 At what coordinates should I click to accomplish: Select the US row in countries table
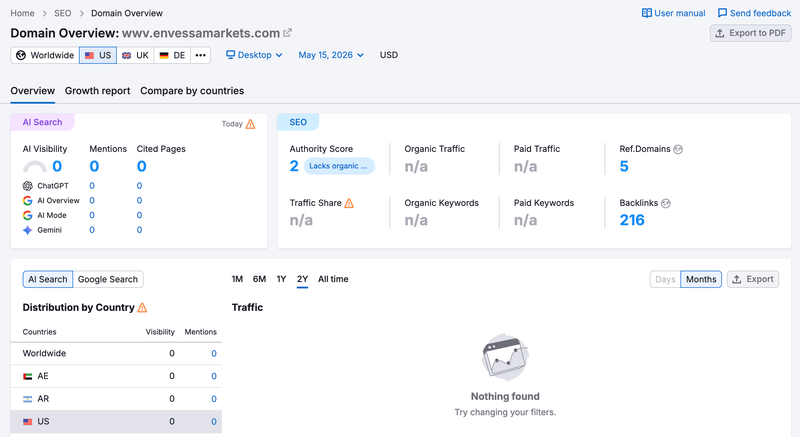[116, 422]
